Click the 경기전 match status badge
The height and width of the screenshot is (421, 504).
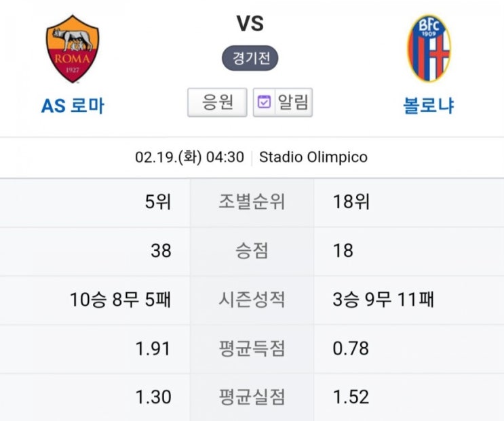tap(250, 58)
